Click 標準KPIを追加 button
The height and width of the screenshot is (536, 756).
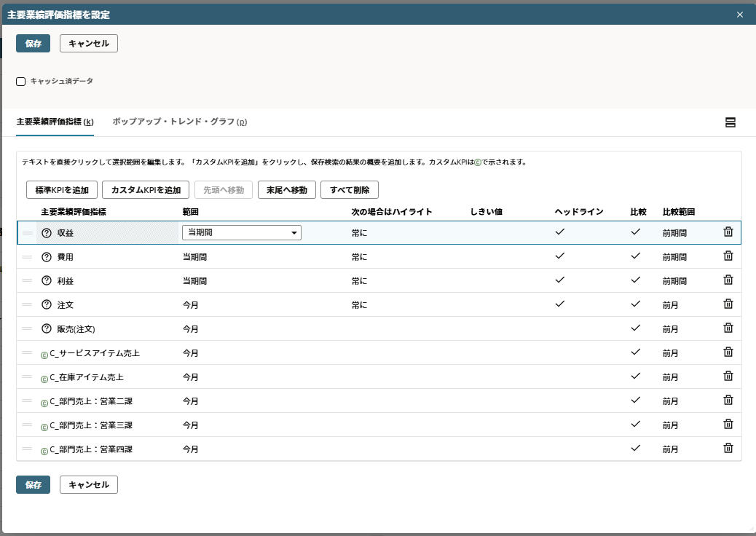[62, 190]
